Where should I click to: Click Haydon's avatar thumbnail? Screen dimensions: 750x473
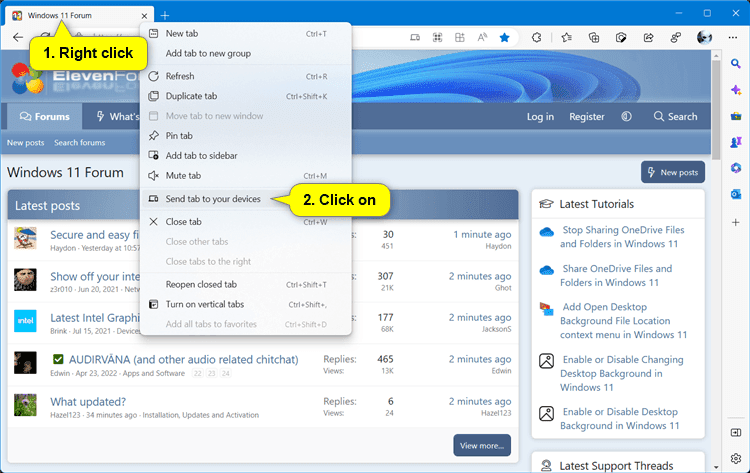point(25,238)
